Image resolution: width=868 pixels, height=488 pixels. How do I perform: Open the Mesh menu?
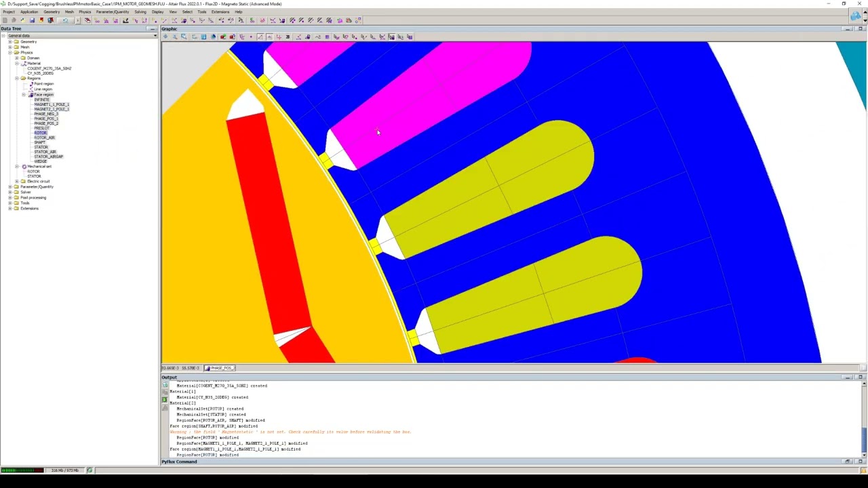(69, 12)
